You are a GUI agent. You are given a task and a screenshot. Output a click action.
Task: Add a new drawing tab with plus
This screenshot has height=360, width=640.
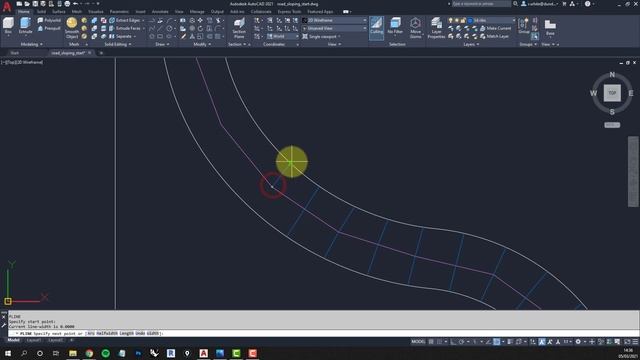(x=101, y=53)
